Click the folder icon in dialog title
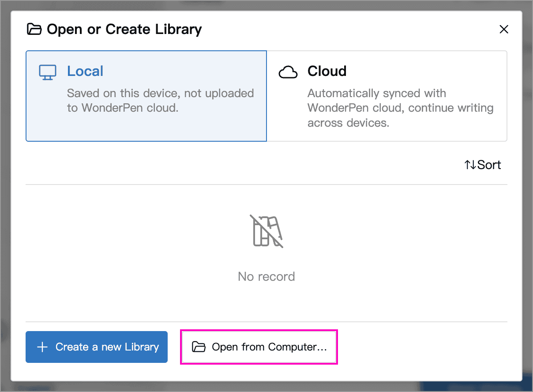Screen dimensions: 533x392 point(34,30)
